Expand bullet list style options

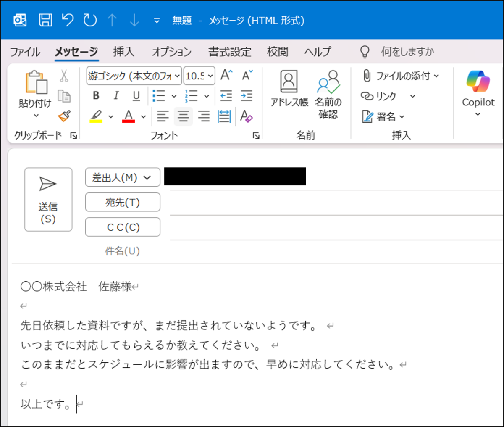tap(174, 96)
